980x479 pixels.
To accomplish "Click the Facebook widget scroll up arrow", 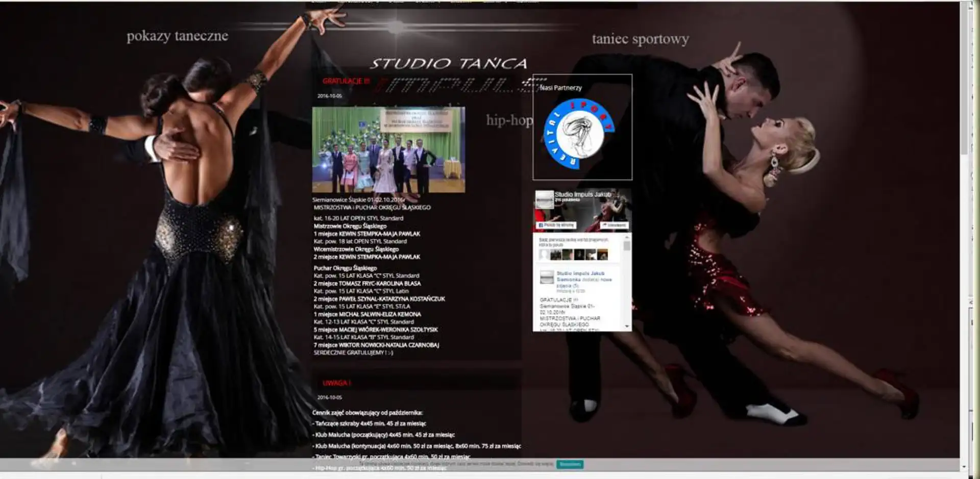I will tap(627, 238).
